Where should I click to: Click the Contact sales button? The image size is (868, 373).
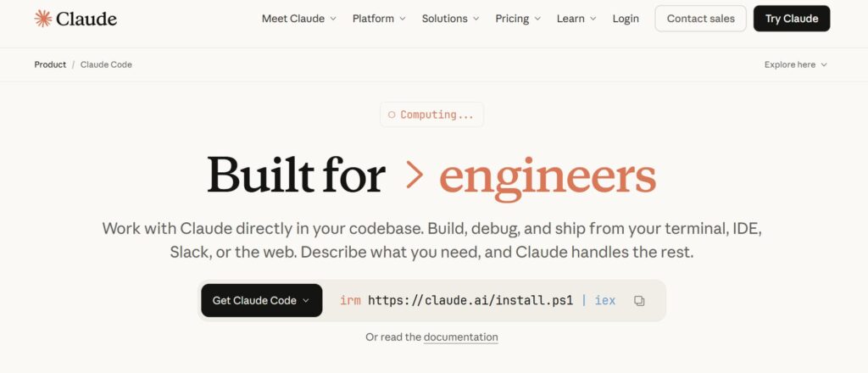click(x=700, y=19)
